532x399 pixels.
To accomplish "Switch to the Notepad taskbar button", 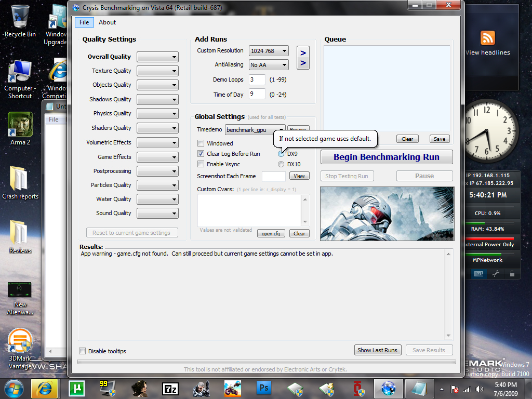I will pos(419,389).
